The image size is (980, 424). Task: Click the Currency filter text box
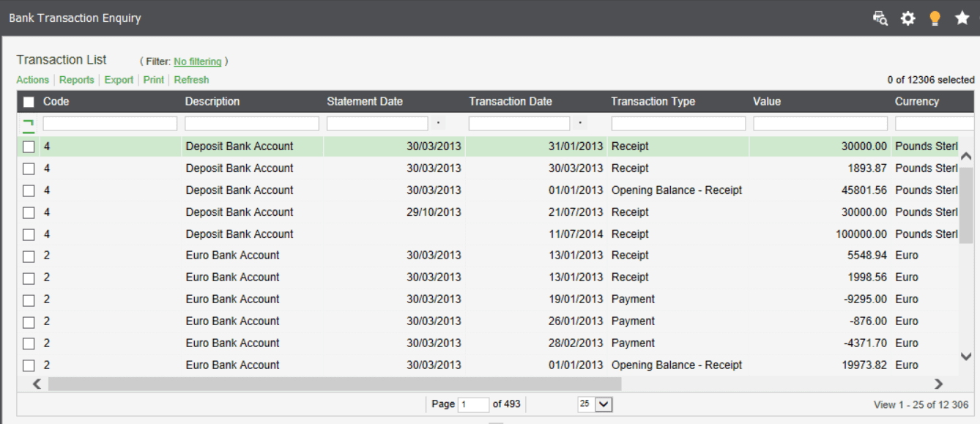[935, 124]
